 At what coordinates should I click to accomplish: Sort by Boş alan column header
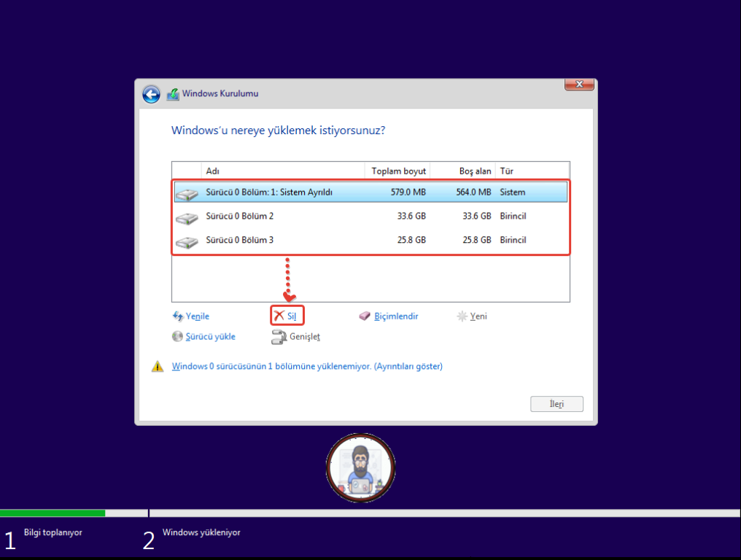(x=462, y=171)
